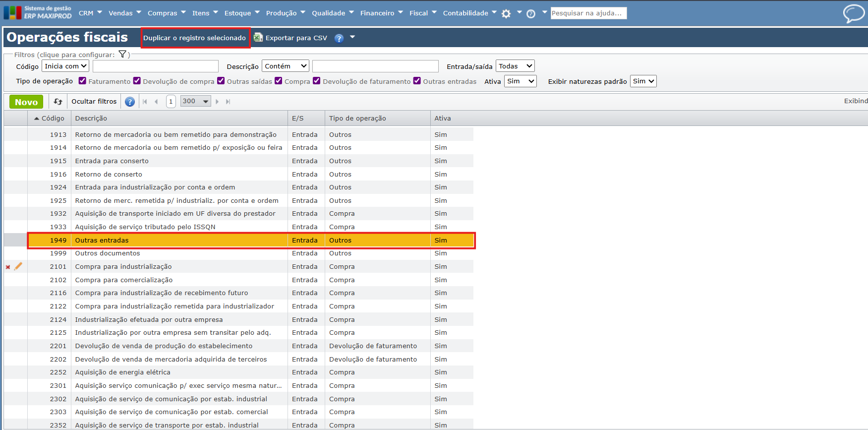Open the page size 300 dropdown
Screen dimensions: 868x430
[195, 101]
